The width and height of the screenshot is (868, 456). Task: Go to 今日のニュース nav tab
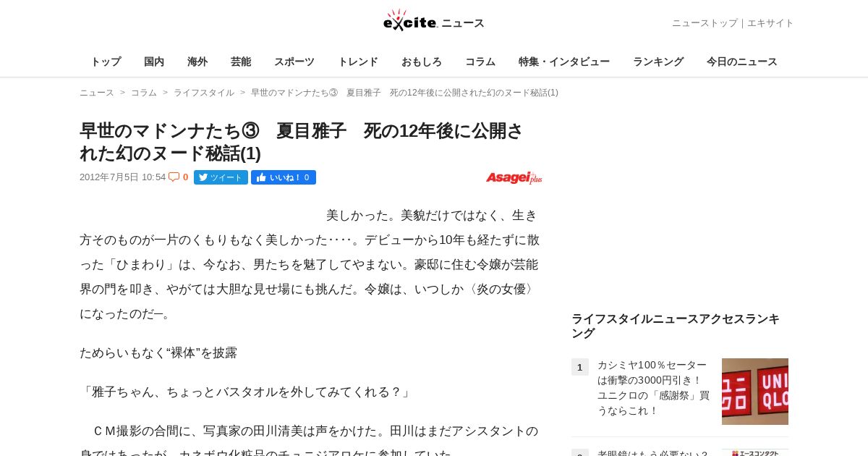(742, 62)
